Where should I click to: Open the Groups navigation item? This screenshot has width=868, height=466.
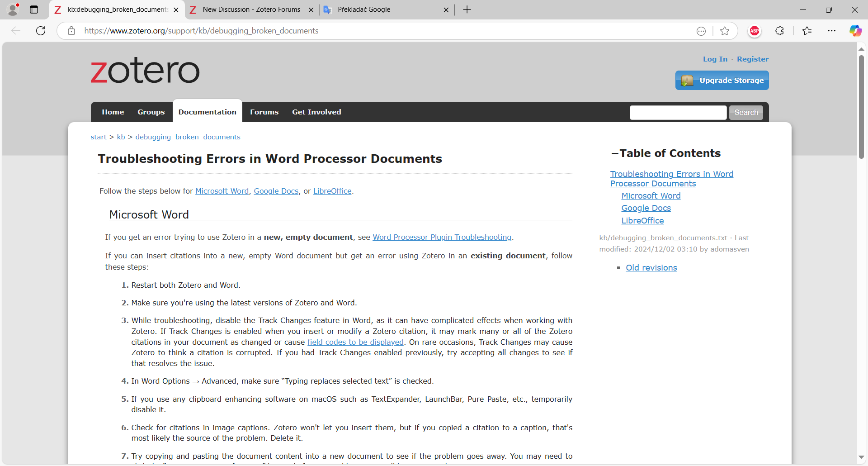[151, 112]
